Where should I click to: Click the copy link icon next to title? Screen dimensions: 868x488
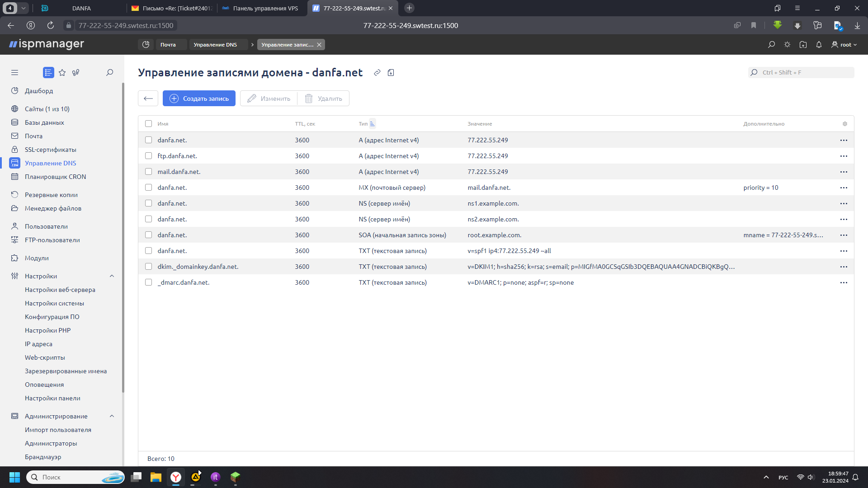[377, 73]
